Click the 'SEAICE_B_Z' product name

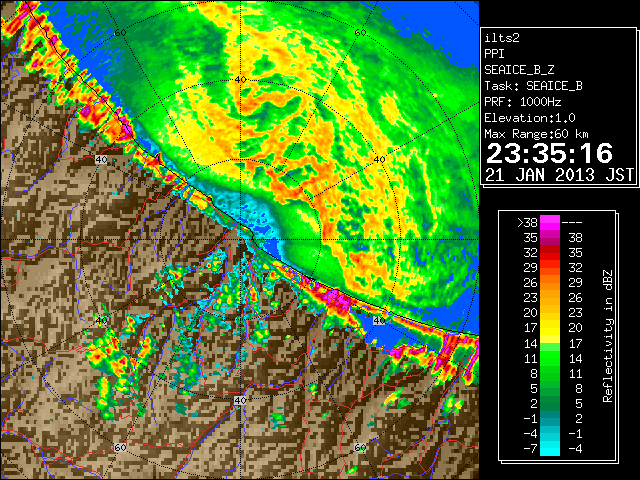coord(519,70)
